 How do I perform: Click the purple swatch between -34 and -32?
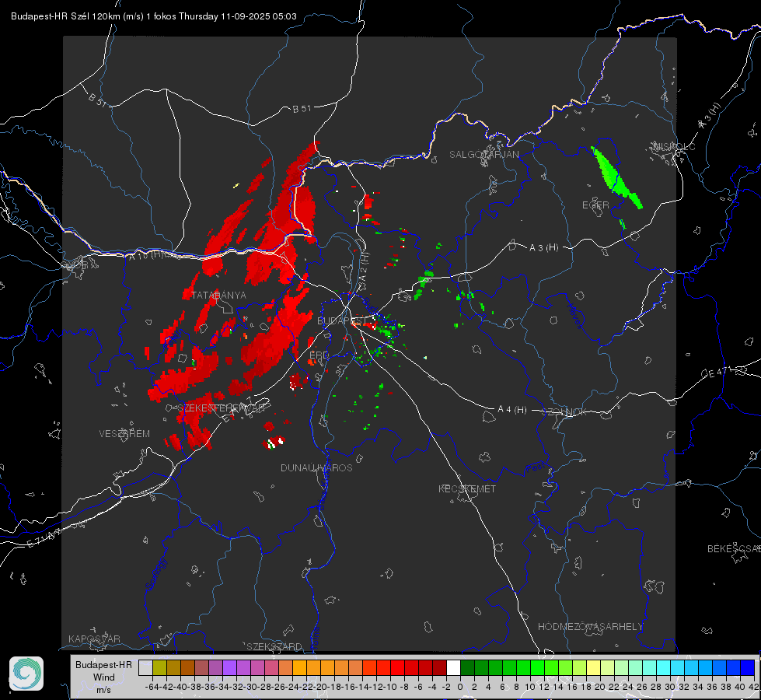[229, 667]
